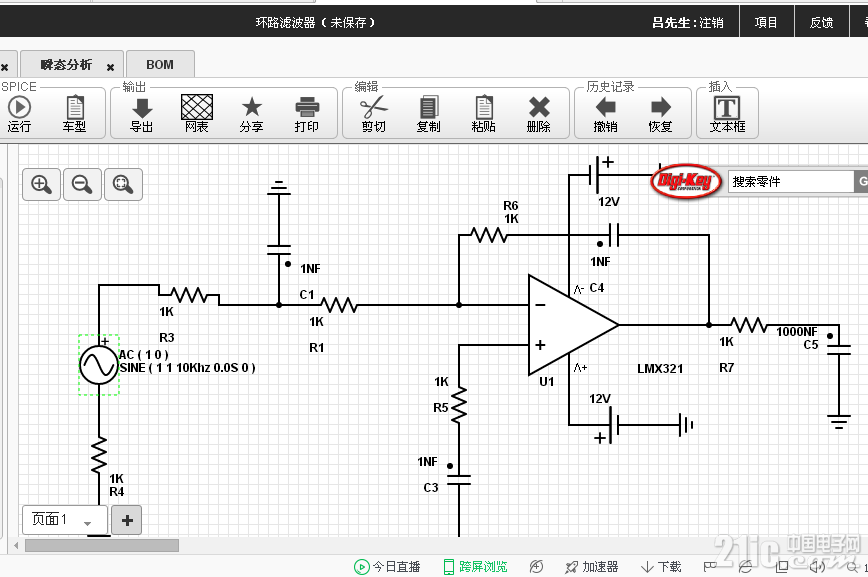Open the 项目 projects menu
The image size is (868, 577).
tap(766, 23)
